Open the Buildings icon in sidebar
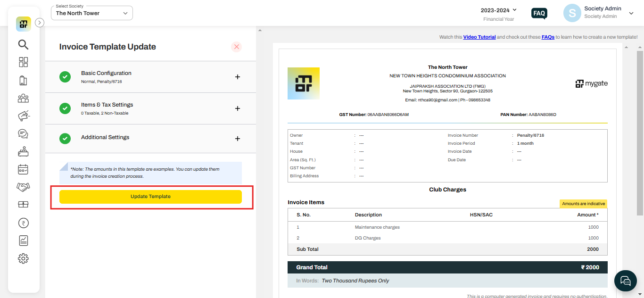The width and height of the screenshot is (644, 298). click(23, 80)
